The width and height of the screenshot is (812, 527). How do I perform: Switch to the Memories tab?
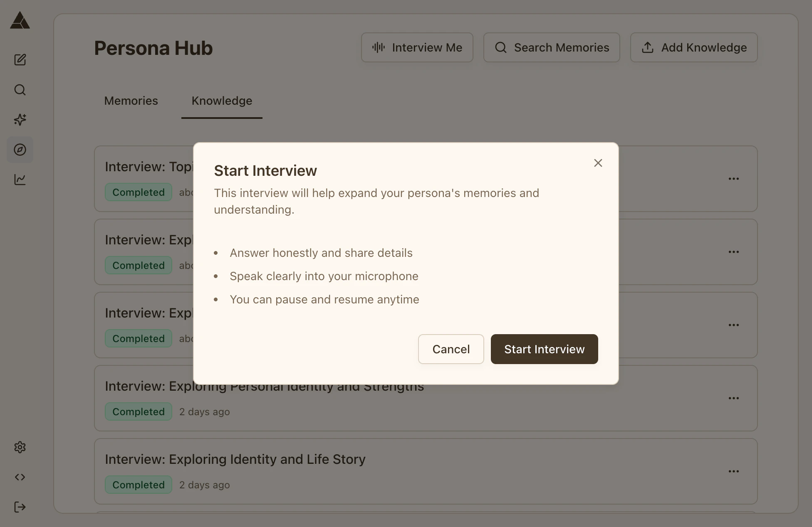131,101
